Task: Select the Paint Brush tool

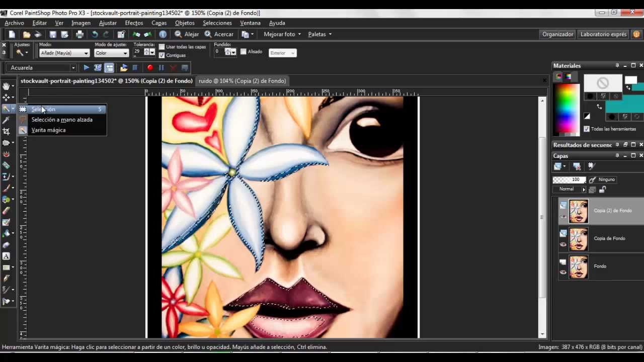Action: [6, 188]
